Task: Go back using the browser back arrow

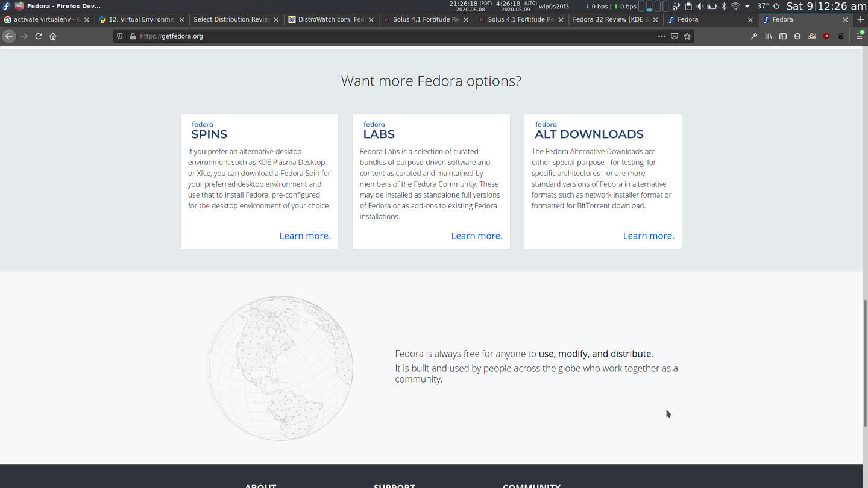Action: pyautogui.click(x=9, y=36)
